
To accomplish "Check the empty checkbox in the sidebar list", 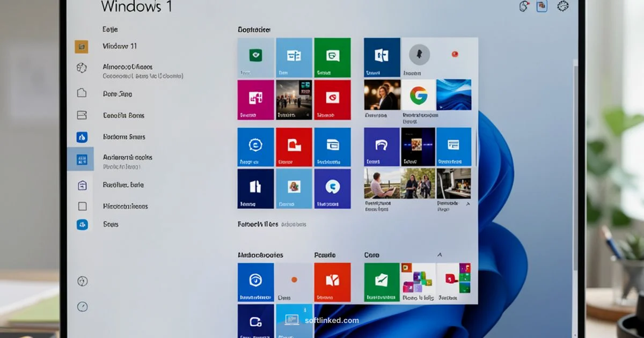I will click(83, 207).
